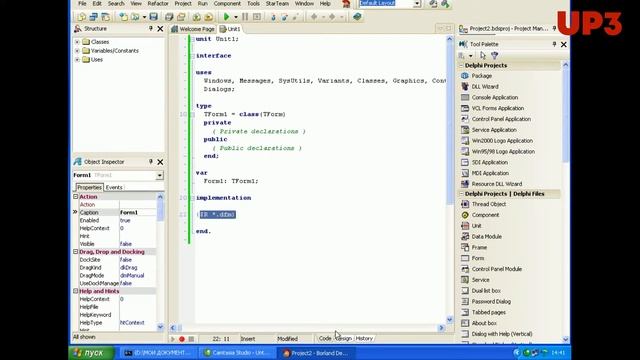
Task: Select SDI Application in Tool Palette
Action: pos(489,162)
